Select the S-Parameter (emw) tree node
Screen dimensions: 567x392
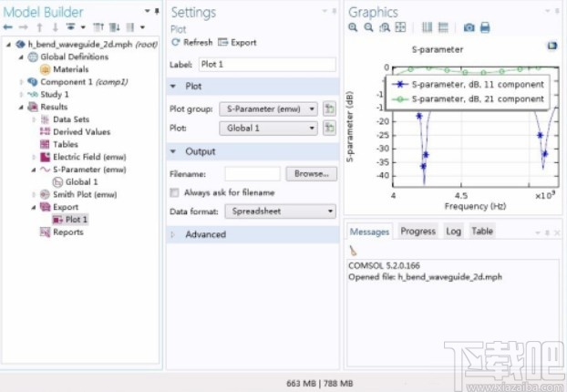83,170
